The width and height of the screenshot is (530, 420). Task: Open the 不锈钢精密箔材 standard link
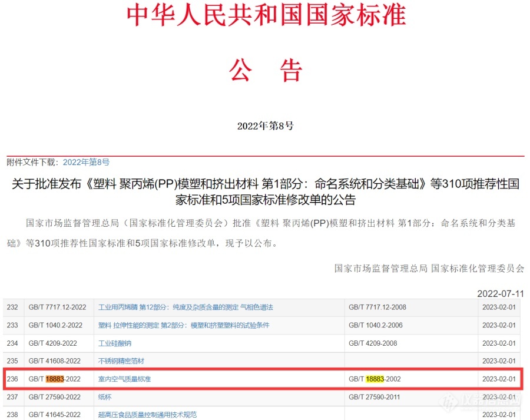(x=121, y=361)
